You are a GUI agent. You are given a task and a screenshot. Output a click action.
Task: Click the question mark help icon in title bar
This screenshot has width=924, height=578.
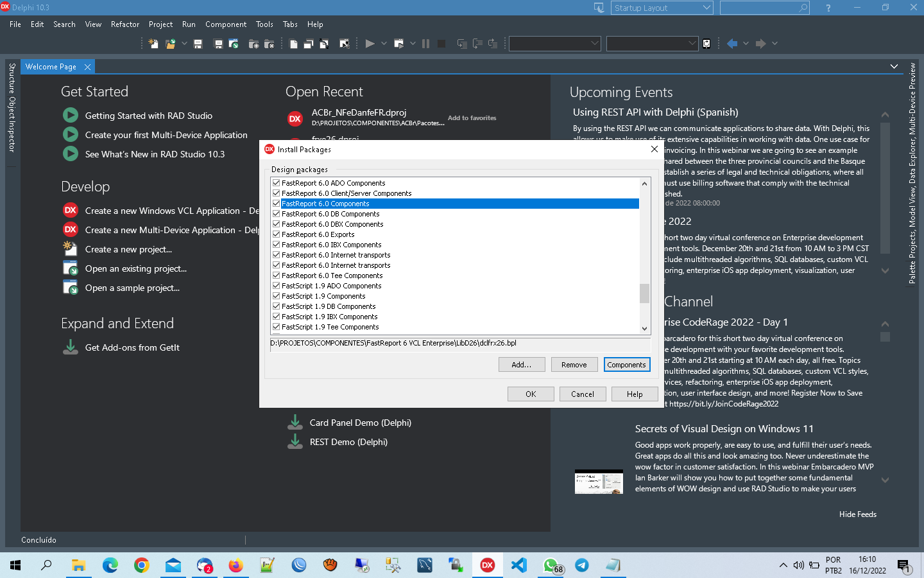tap(828, 8)
